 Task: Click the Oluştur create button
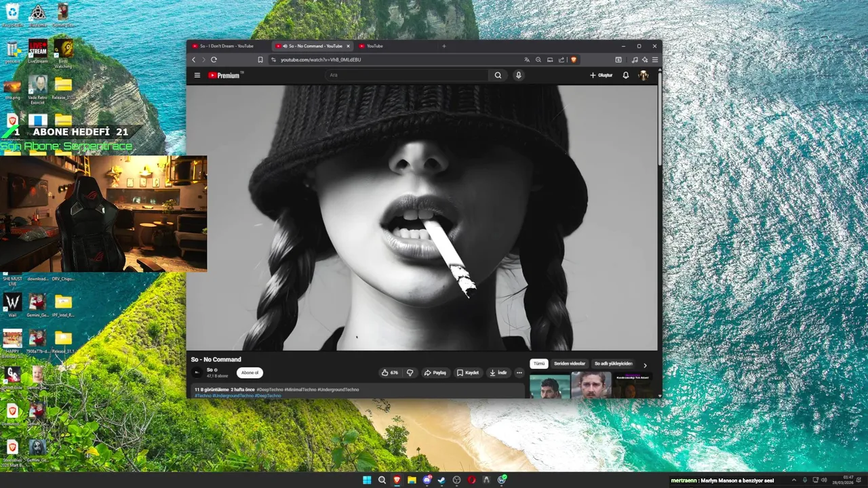pyautogui.click(x=601, y=75)
